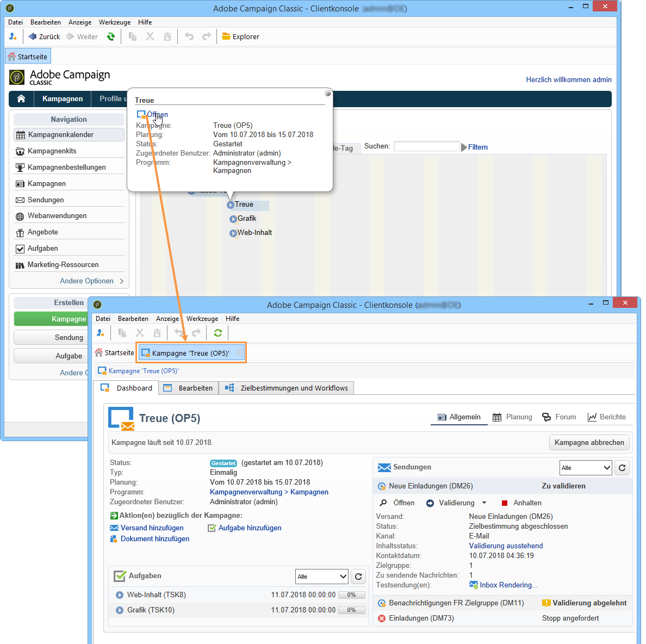Click the Herzlich willkommen admin link

tap(569, 79)
